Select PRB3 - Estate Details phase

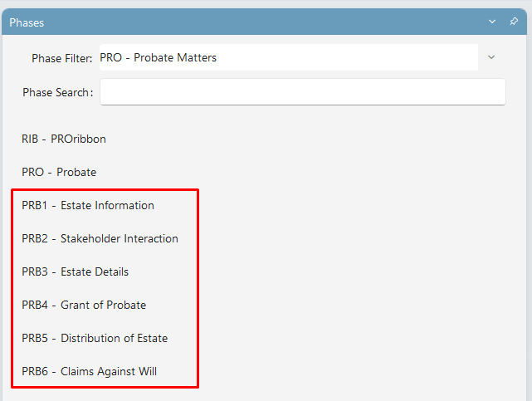pos(75,272)
